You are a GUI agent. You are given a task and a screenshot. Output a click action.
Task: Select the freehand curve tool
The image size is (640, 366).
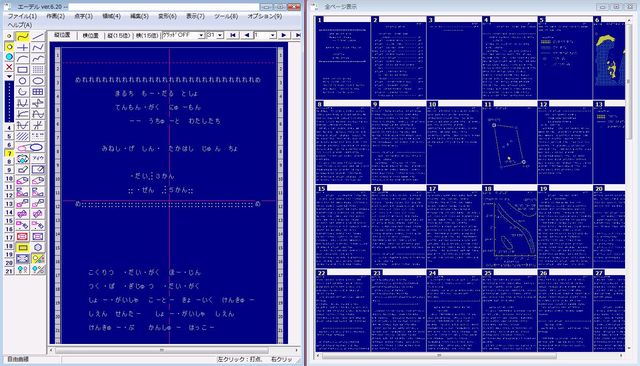[x=23, y=37]
